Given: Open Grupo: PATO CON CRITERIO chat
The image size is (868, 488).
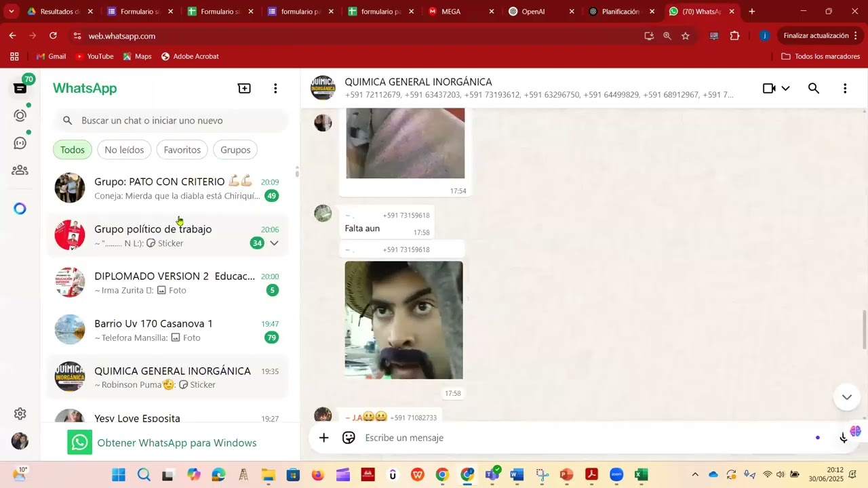Looking at the screenshot, I should (168, 188).
